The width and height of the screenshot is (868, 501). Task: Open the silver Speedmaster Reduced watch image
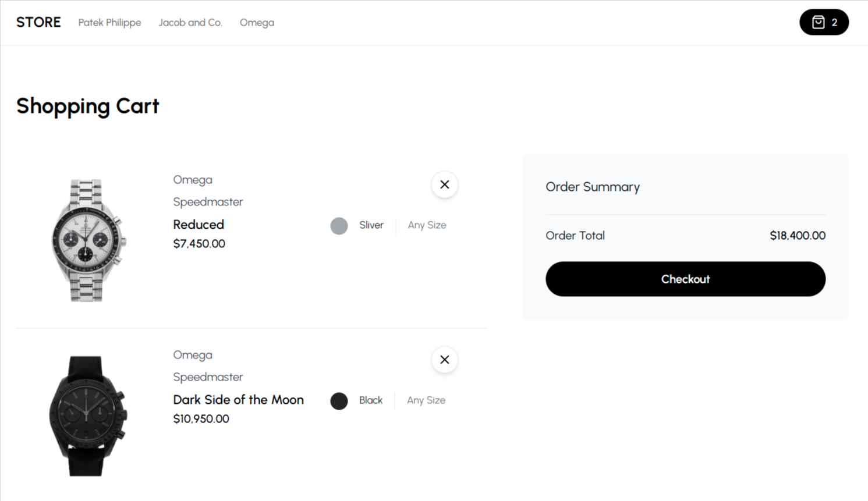(87, 240)
